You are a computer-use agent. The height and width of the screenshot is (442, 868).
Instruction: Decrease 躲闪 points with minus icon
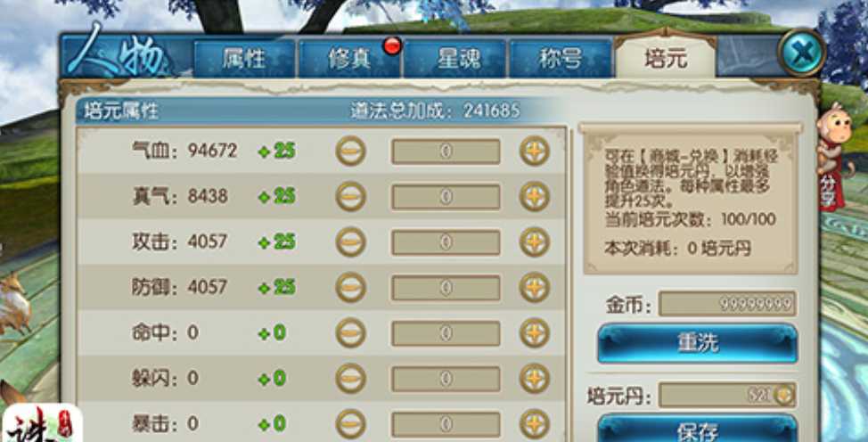[x=350, y=378]
